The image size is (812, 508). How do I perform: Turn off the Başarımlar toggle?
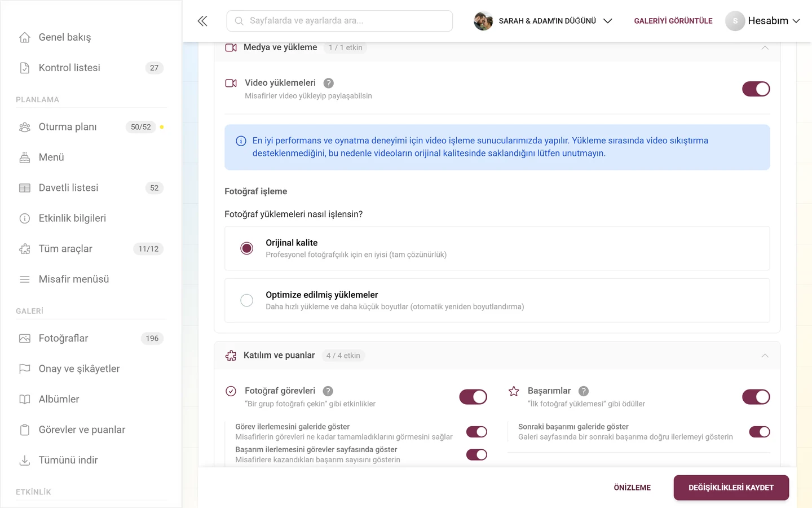click(x=756, y=397)
